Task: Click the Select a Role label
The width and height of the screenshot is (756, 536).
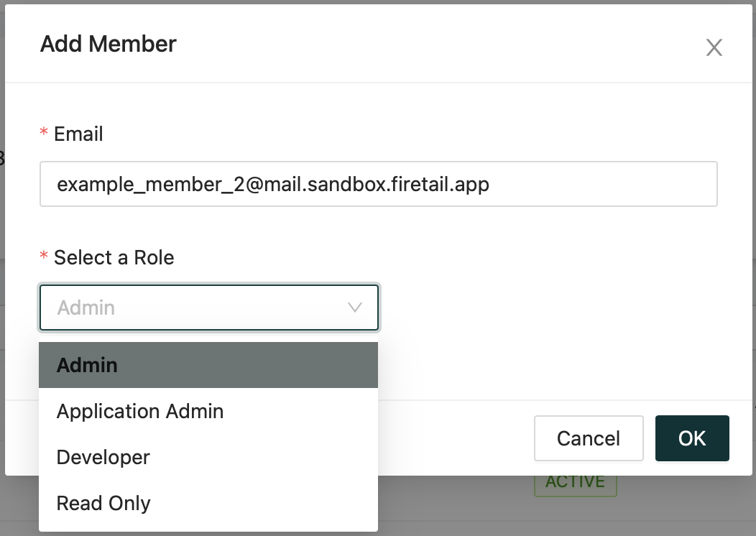Action: (114, 257)
